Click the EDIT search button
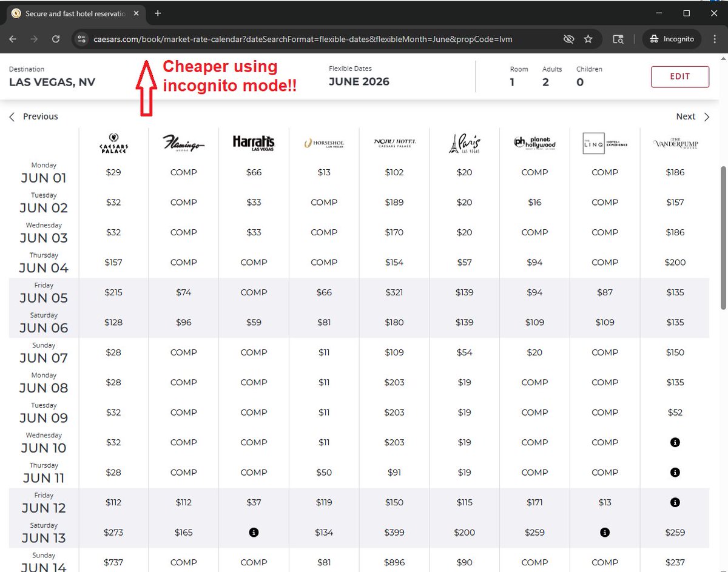This screenshot has width=728, height=572. (680, 76)
